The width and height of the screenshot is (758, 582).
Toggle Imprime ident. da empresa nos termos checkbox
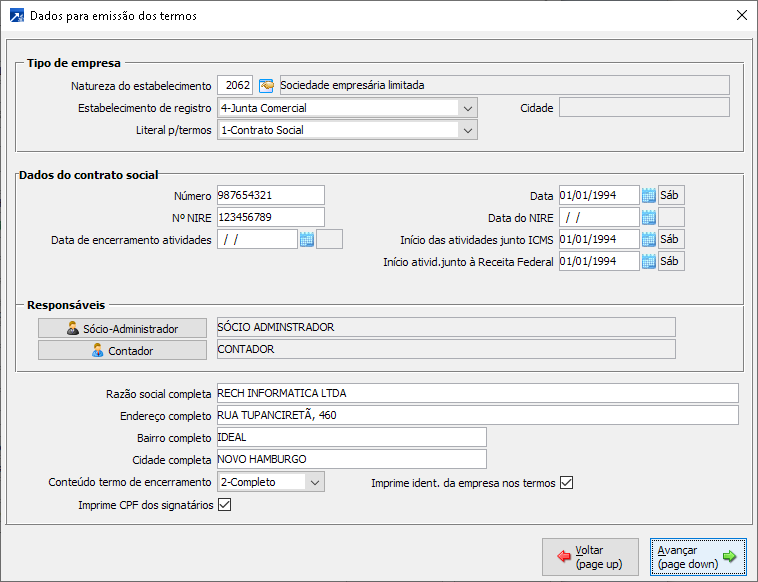click(x=566, y=482)
